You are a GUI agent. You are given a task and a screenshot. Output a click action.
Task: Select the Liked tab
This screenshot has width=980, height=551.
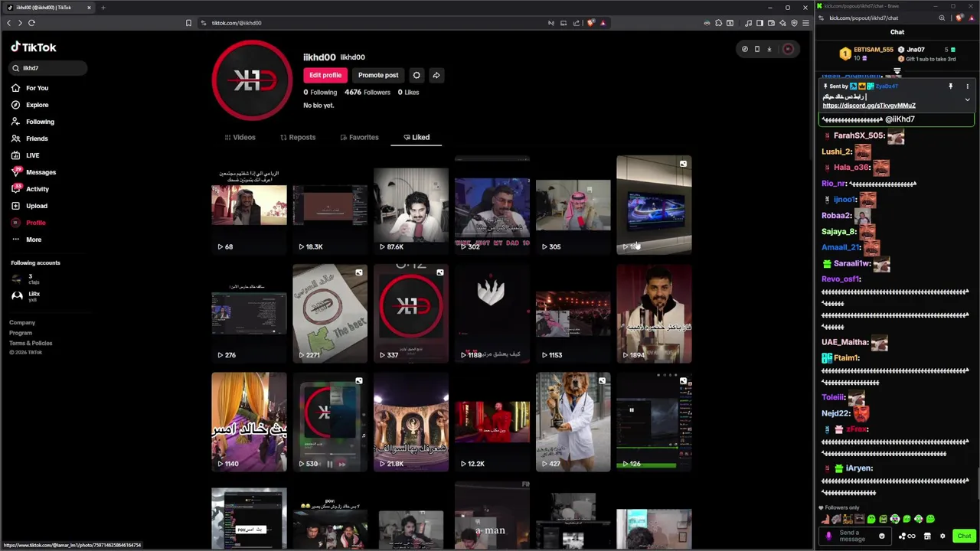pyautogui.click(x=416, y=138)
